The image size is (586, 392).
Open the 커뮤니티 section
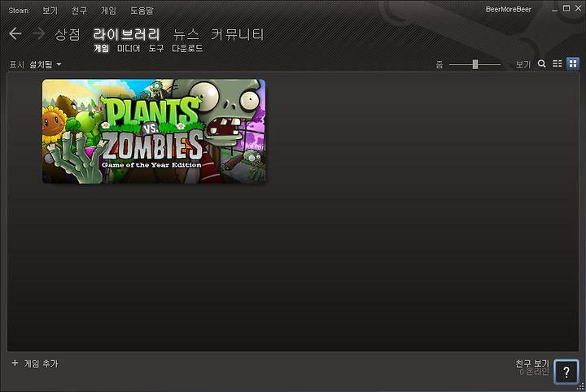coord(238,34)
